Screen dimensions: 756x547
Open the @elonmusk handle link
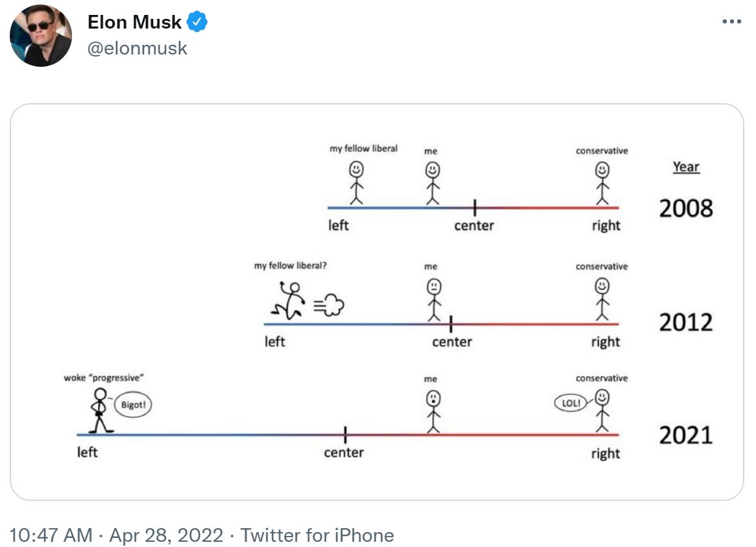[x=137, y=48]
